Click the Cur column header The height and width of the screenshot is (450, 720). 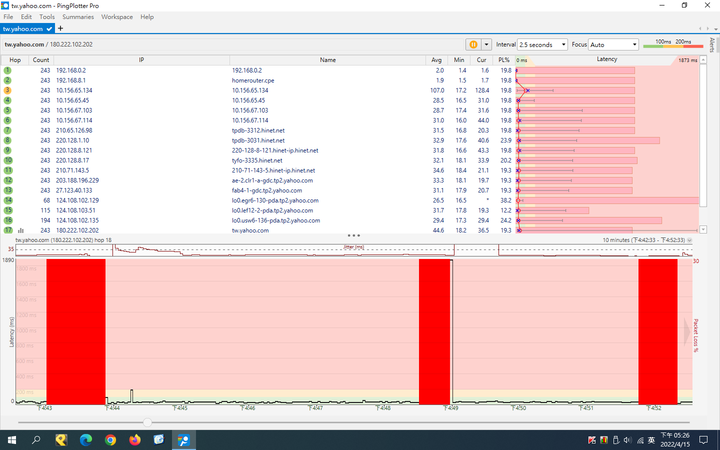pyautogui.click(x=481, y=60)
